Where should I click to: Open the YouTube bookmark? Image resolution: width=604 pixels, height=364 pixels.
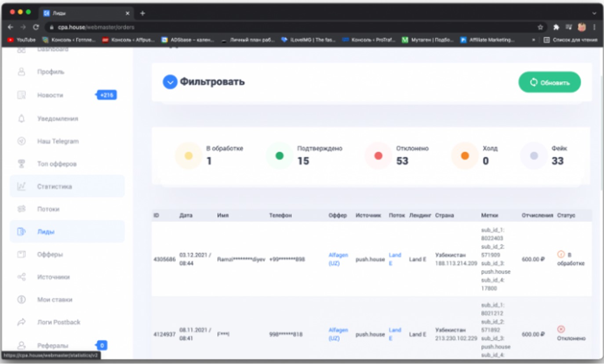(x=22, y=40)
